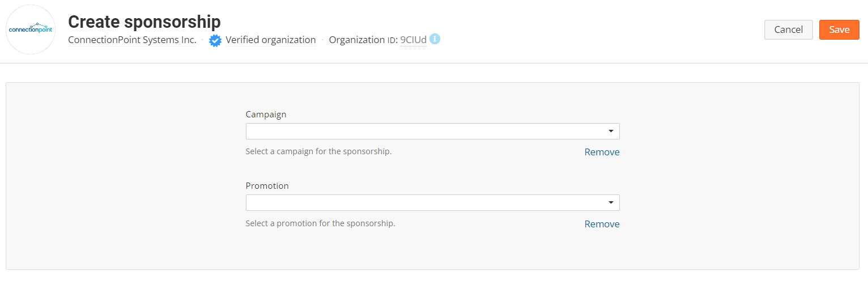Click the ConnectionPoint logo image
Screen dimensions: 868x288
31,29
